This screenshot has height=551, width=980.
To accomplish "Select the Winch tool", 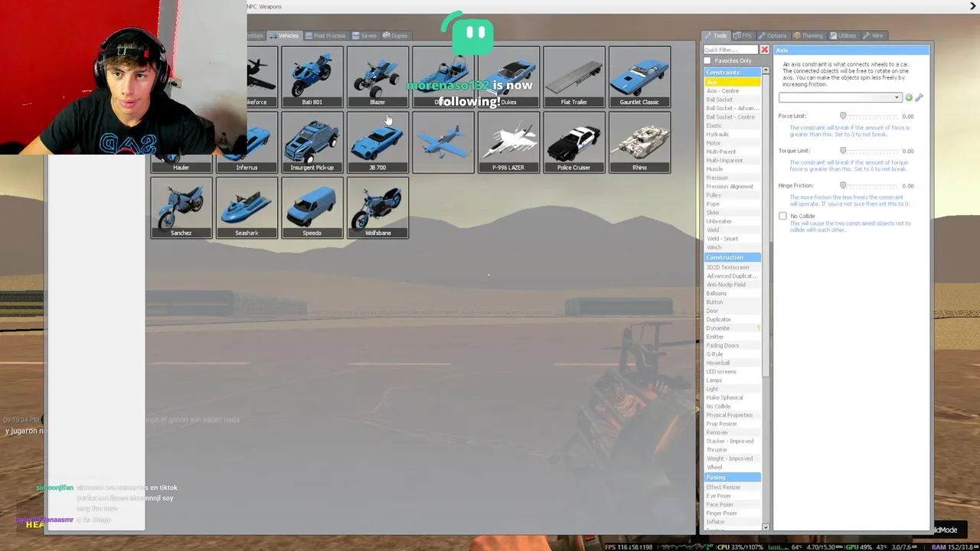I will [x=732, y=247].
